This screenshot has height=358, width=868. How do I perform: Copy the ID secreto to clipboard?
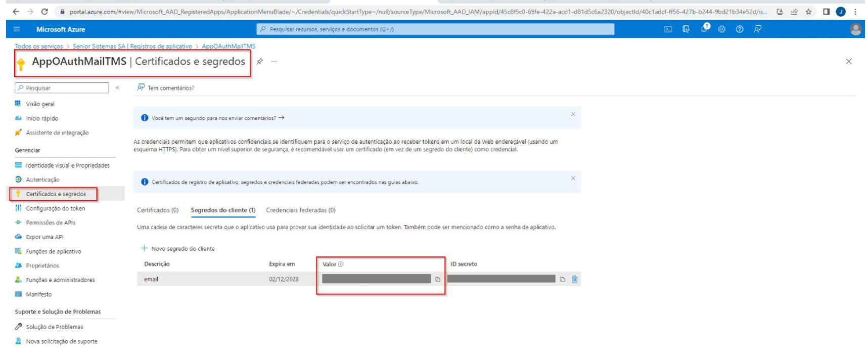(562, 279)
